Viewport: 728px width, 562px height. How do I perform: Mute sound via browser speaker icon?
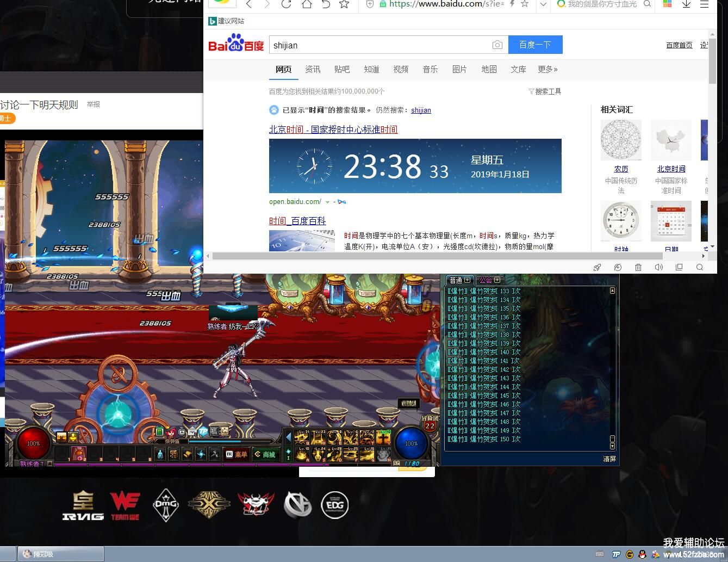point(659,267)
